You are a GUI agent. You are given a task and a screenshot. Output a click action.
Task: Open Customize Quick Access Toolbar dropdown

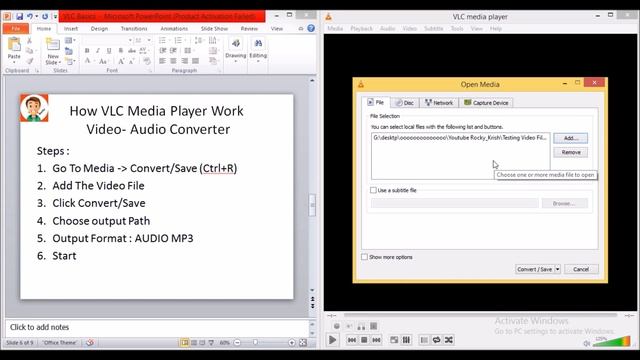tap(55, 17)
